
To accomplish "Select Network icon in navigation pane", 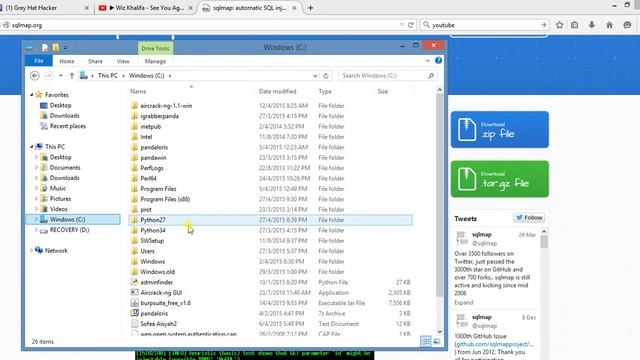I will [x=39, y=250].
